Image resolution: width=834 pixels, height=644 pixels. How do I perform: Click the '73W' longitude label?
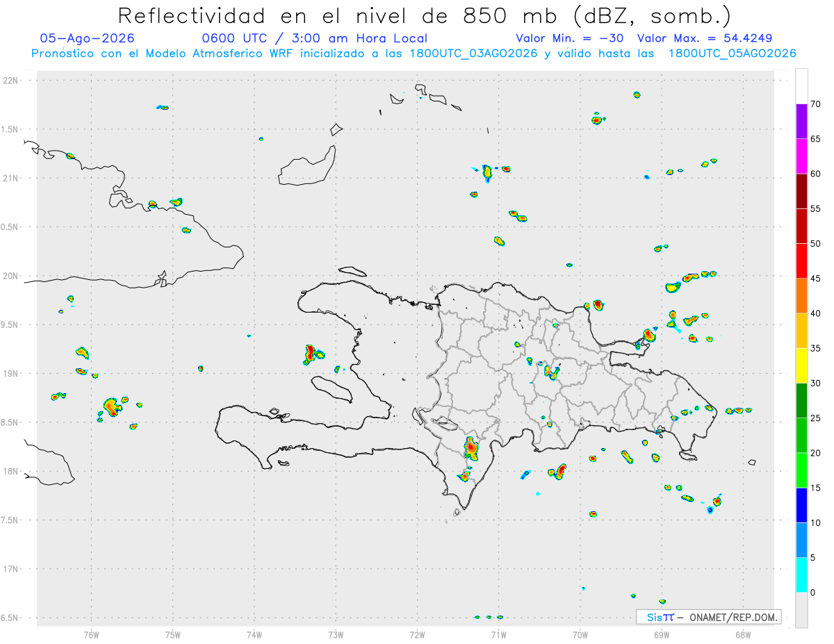coord(336,634)
